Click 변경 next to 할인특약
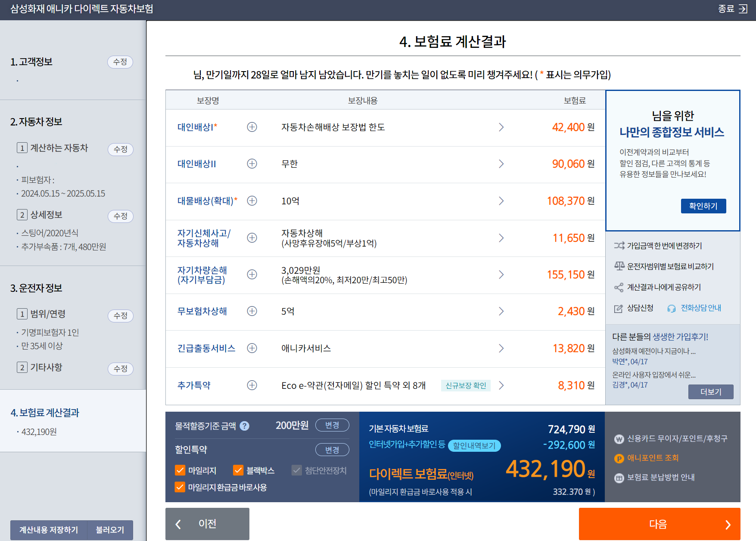Image resolution: width=756 pixels, height=541 pixels. click(x=332, y=450)
